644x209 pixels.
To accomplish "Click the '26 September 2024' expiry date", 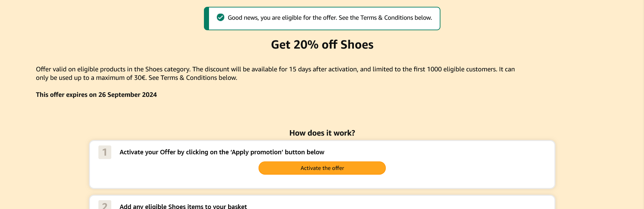I will (x=128, y=95).
